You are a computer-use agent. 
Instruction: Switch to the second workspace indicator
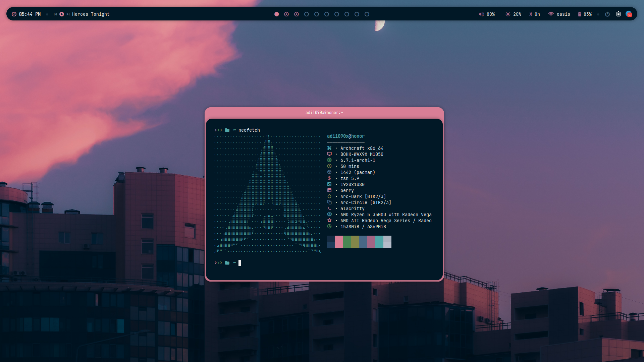click(286, 14)
